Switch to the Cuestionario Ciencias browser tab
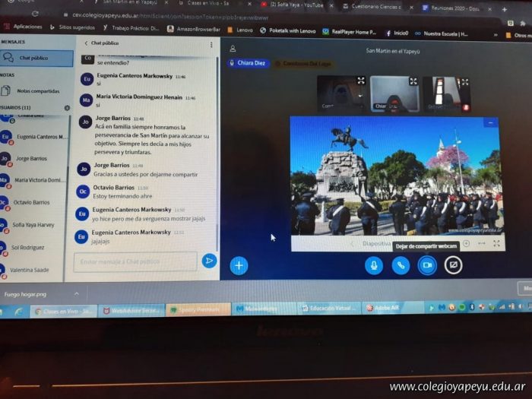Viewport: 532px width, 399px height. pyautogui.click(x=375, y=7)
